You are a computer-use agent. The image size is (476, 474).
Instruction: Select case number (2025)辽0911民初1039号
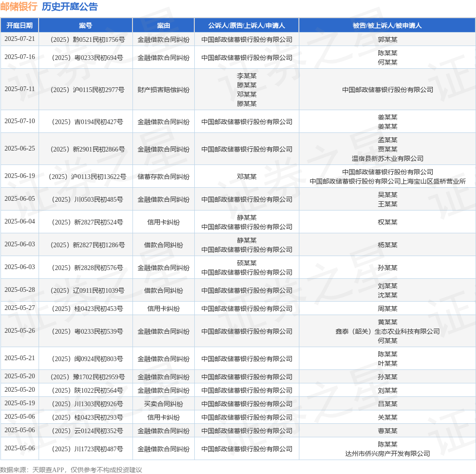click(87, 290)
